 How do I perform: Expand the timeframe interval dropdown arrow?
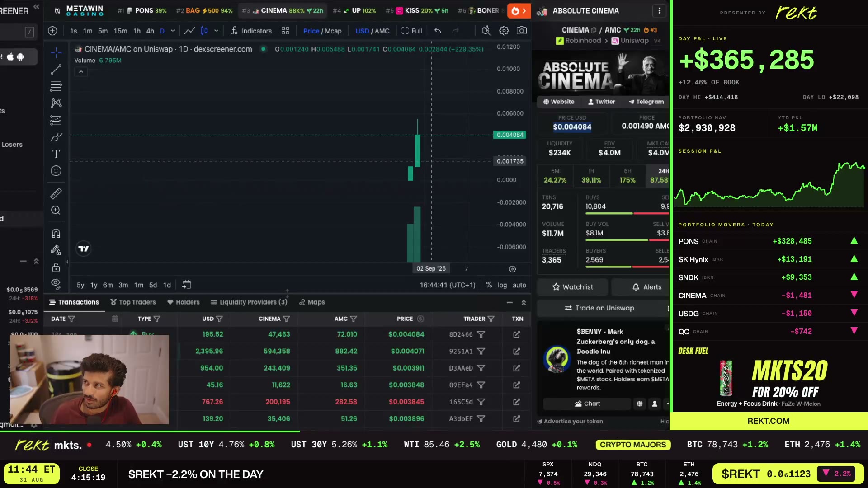(x=173, y=31)
